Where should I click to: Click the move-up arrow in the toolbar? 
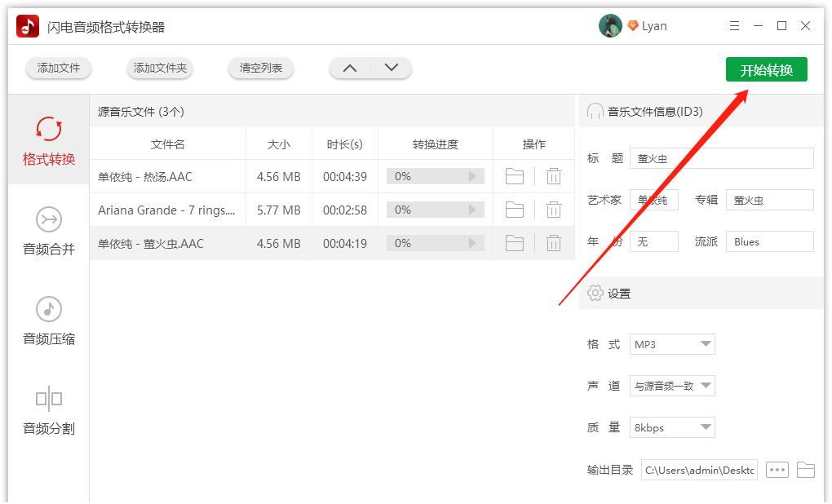tap(350, 69)
